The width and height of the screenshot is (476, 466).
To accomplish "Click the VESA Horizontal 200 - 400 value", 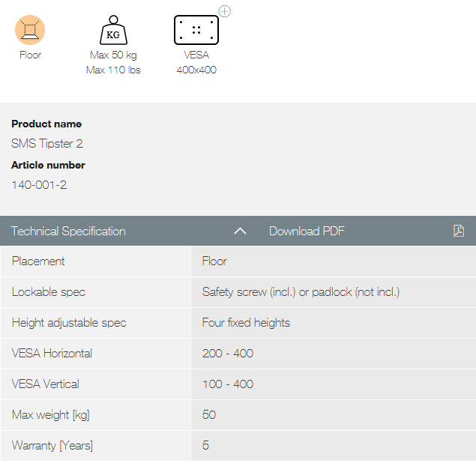I will click(228, 354).
